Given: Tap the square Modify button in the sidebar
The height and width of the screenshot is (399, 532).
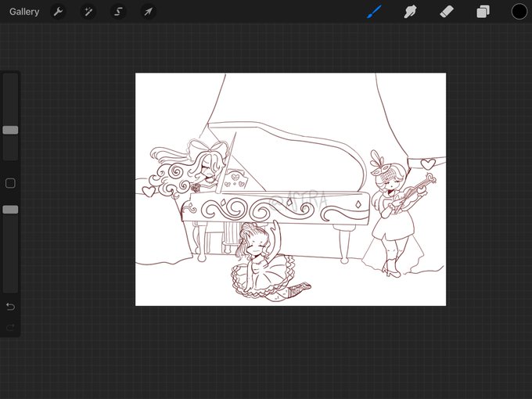Looking at the screenshot, I should point(10,183).
